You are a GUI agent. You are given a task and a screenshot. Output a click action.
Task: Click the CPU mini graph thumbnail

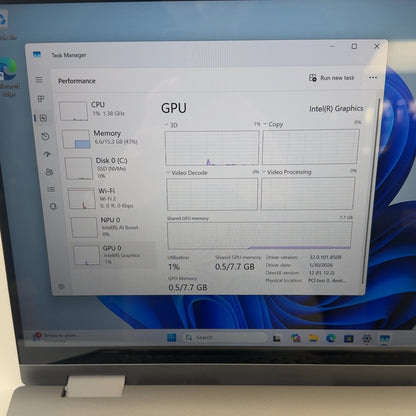73,111
